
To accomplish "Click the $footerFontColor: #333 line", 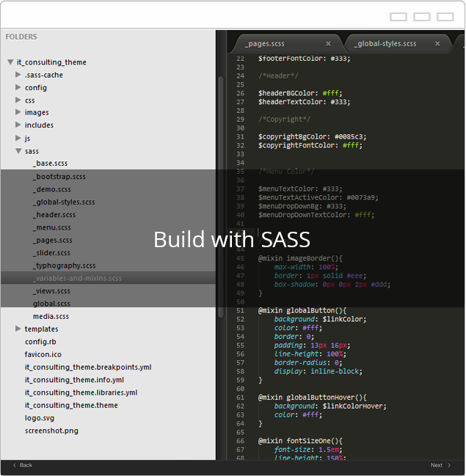I will pos(304,59).
